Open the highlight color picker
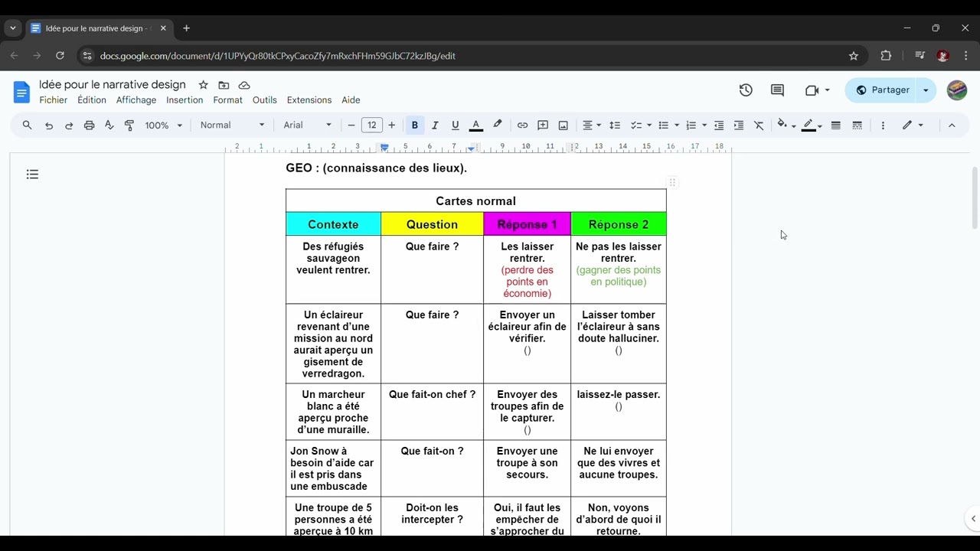 pyautogui.click(x=498, y=126)
